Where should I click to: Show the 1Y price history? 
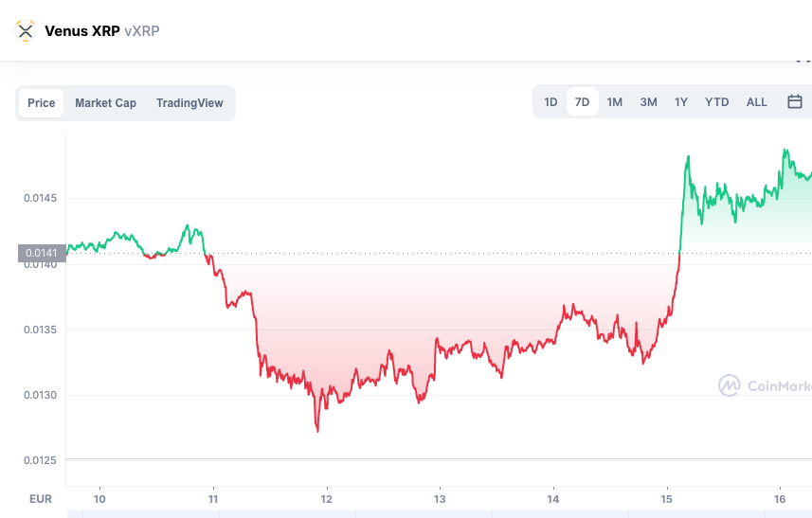click(x=680, y=102)
